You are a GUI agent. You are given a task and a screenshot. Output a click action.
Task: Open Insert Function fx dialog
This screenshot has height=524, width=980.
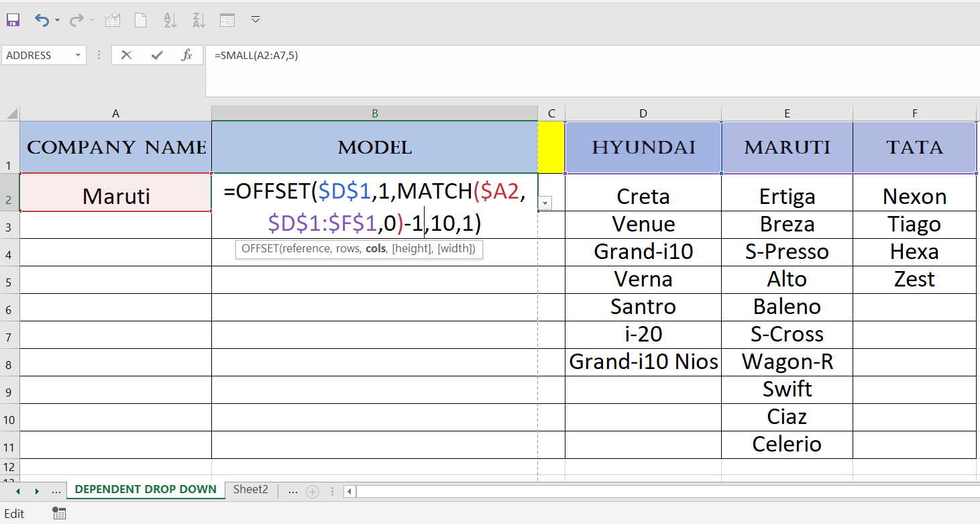pos(187,55)
